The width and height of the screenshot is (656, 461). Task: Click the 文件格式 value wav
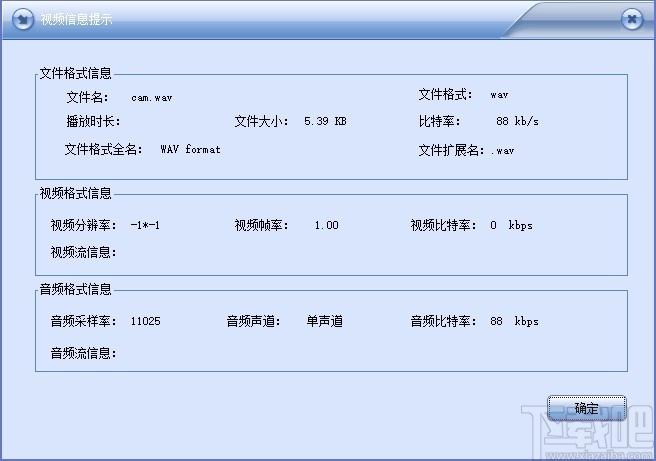[x=499, y=95]
